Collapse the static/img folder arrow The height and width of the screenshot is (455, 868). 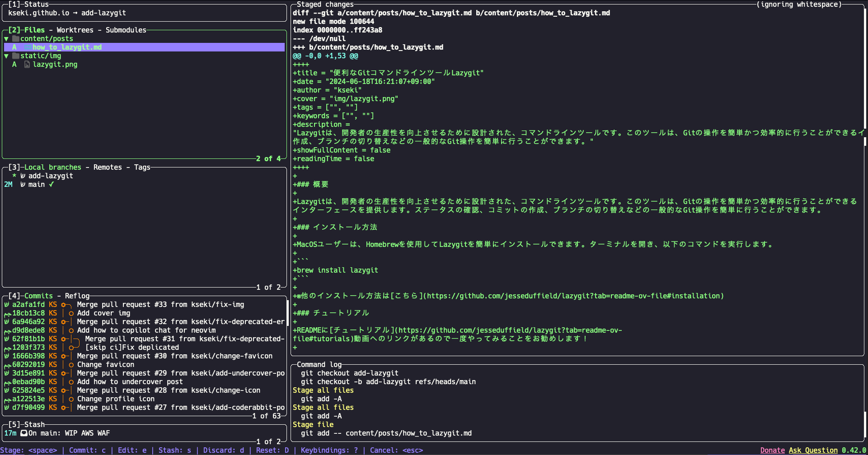pos(6,56)
